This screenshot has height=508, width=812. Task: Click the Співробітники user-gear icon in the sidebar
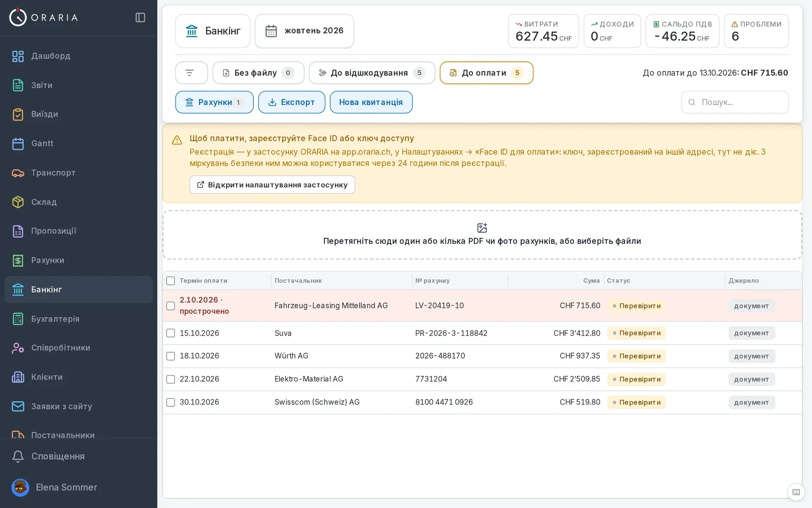tap(18, 348)
